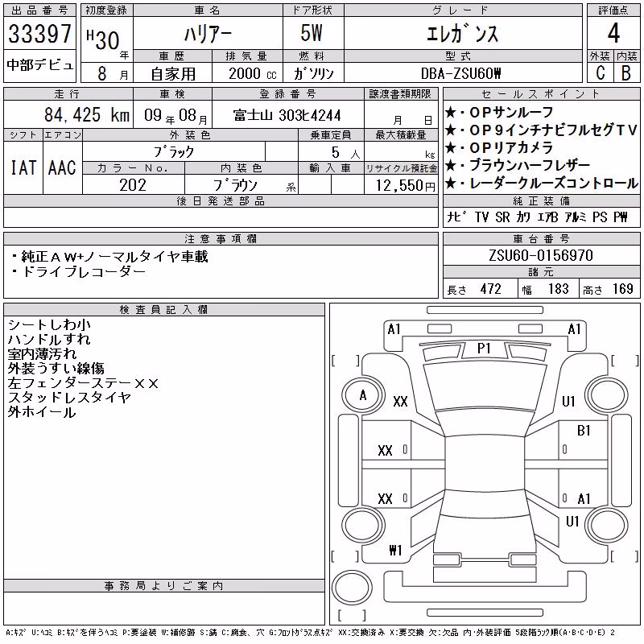The height and width of the screenshot is (644, 644).
Task: Click the ブラウンハーフレザー sales point
Action: [518, 166]
